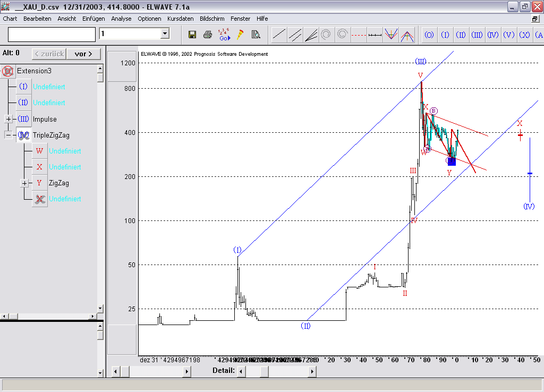Screen dimensions: 544x392
Task: Select the Extension3 root tree item
Action: click(34, 71)
